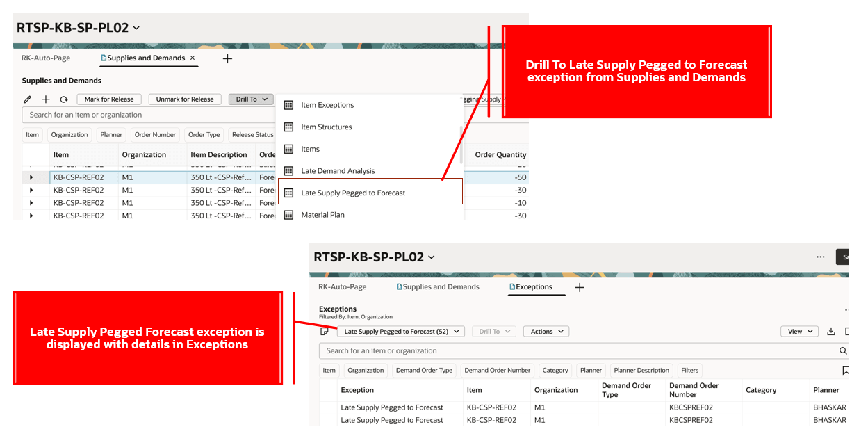Select Item Structures from Drill To menu
This screenshot has width=868, height=436.
(x=327, y=127)
